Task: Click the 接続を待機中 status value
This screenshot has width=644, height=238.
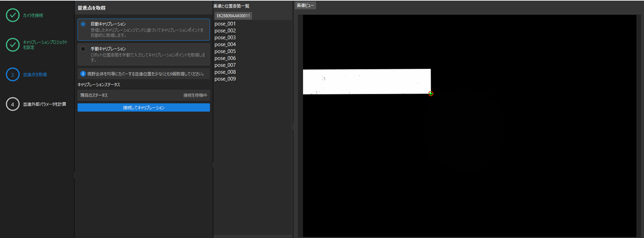Action: click(195, 95)
